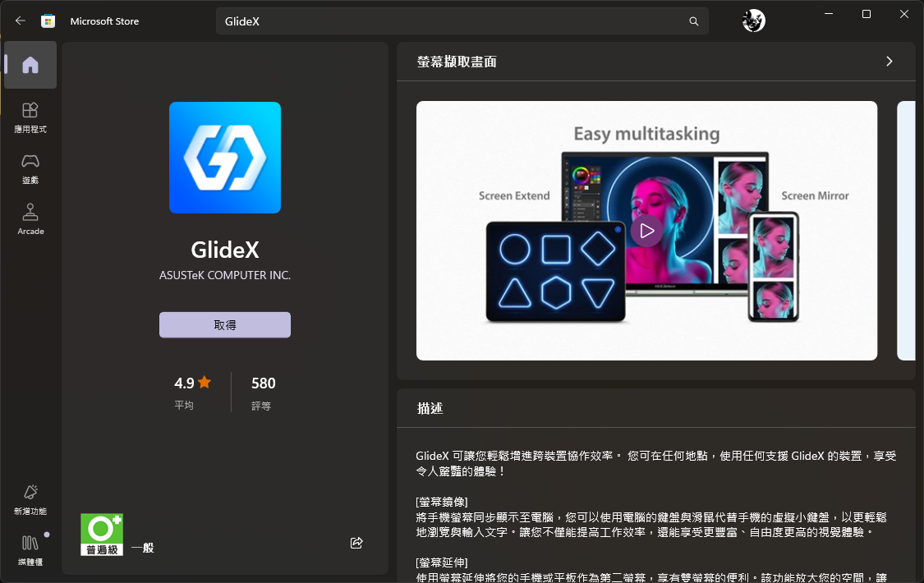The image size is (924, 583).
Task: Expand the 螢幕擷取畫面 screenshots chevron
Action: tap(889, 62)
